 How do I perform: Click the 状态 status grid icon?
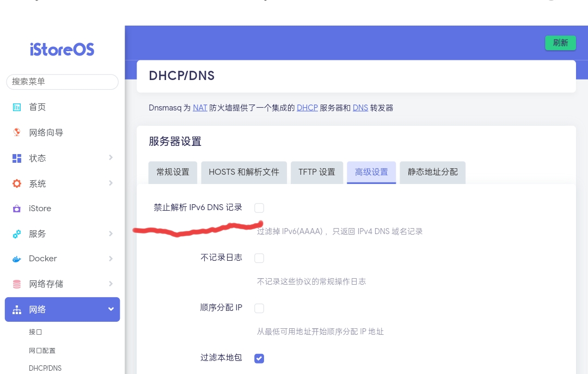coord(17,158)
